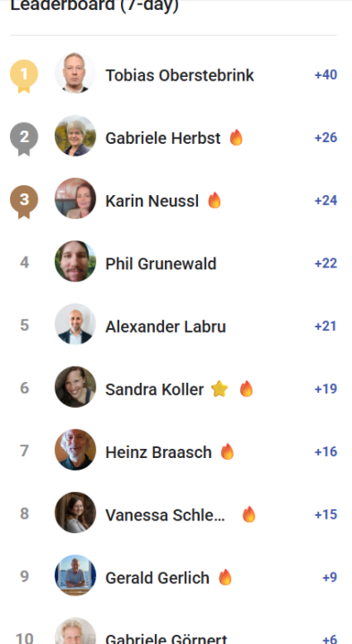Open the Tobias Oberstebrink name link

click(180, 75)
